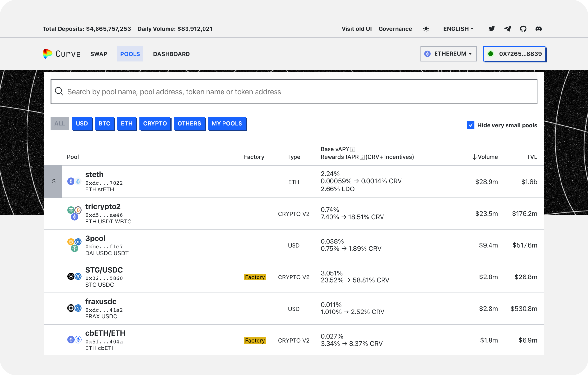Click the Type column header
This screenshot has height=375, width=588.
294,157
